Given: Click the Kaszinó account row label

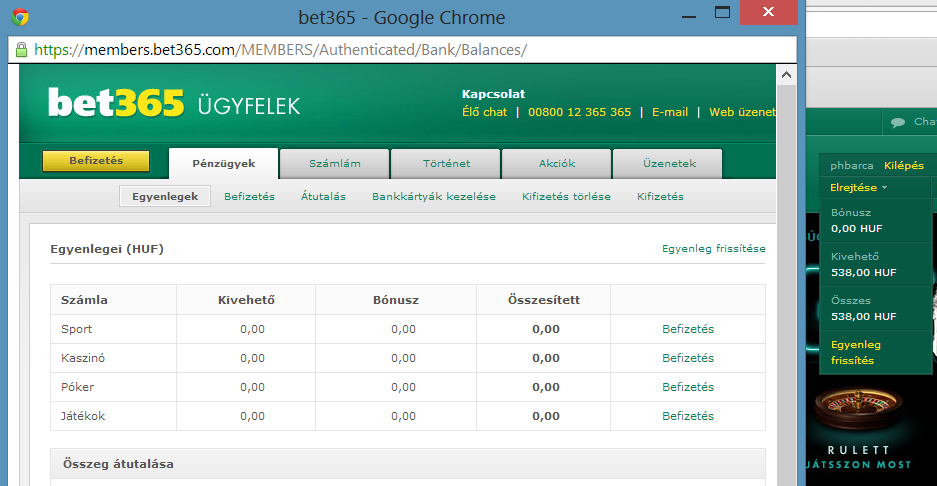Looking at the screenshot, I should pyautogui.click(x=83, y=358).
